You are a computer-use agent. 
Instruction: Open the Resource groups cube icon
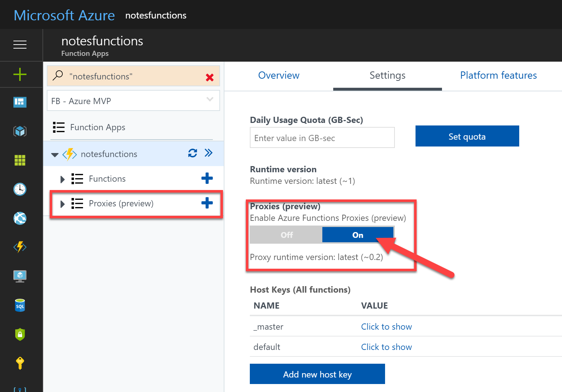(20, 131)
